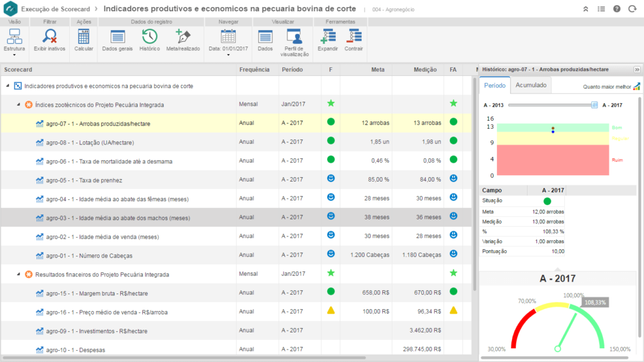644x362 pixels.
Task: Collapse the Histórico side panel arrow
Action: 636,69
